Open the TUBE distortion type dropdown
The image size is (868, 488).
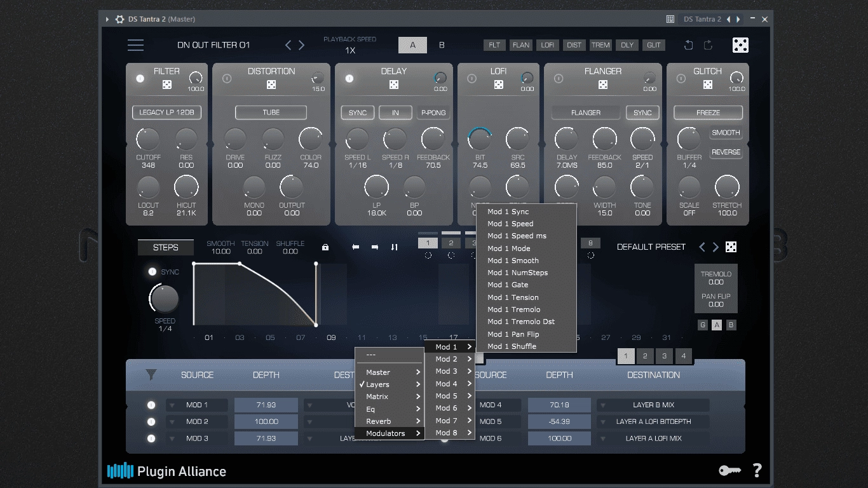271,112
